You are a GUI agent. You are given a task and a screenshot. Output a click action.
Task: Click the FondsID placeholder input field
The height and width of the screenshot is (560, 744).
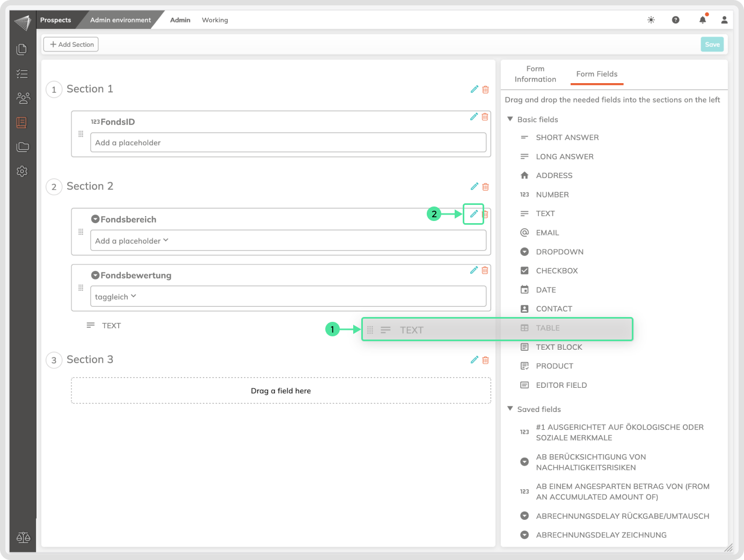click(288, 143)
